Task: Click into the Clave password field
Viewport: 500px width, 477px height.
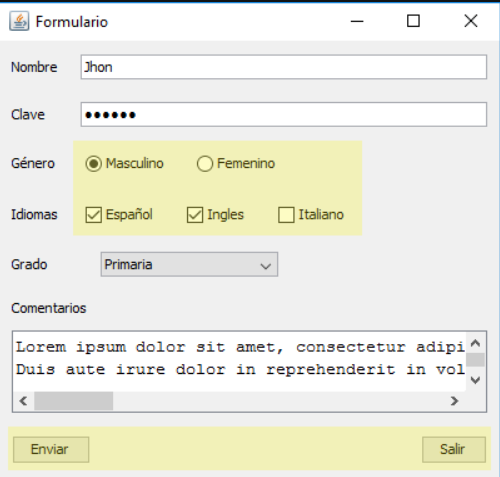Action: (x=284, y=115)
